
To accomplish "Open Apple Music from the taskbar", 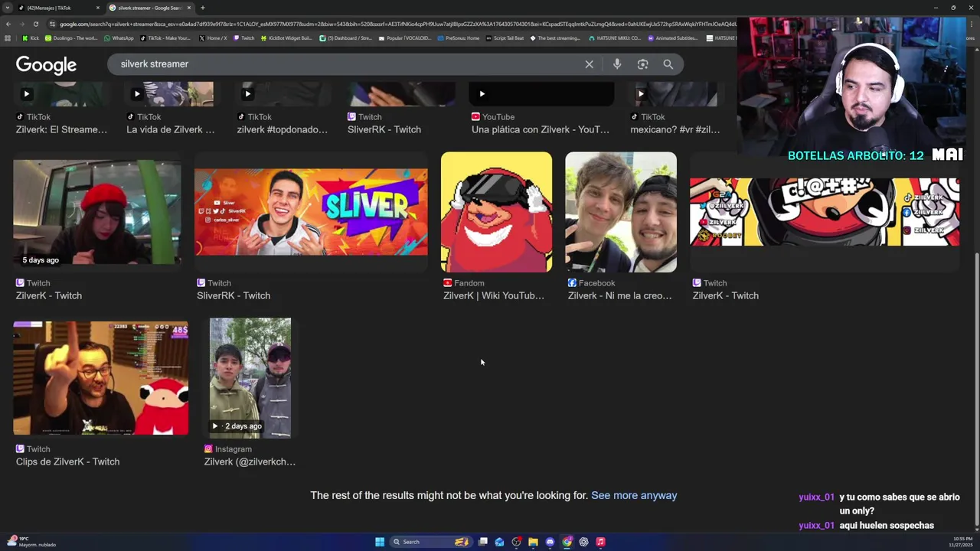I will 600,542.
